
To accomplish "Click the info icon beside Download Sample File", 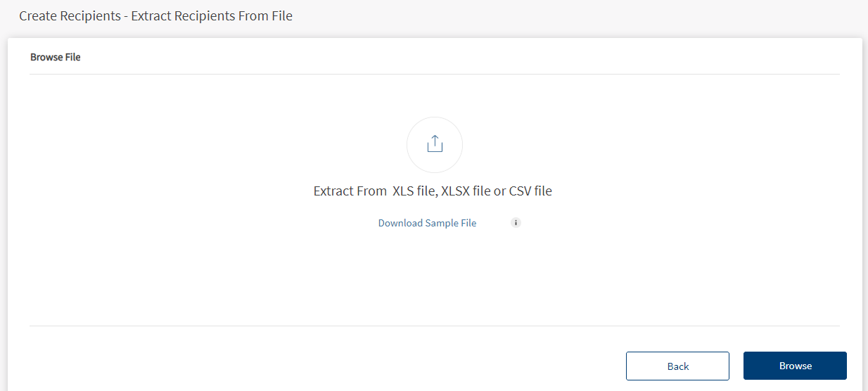I will point(516,223).
